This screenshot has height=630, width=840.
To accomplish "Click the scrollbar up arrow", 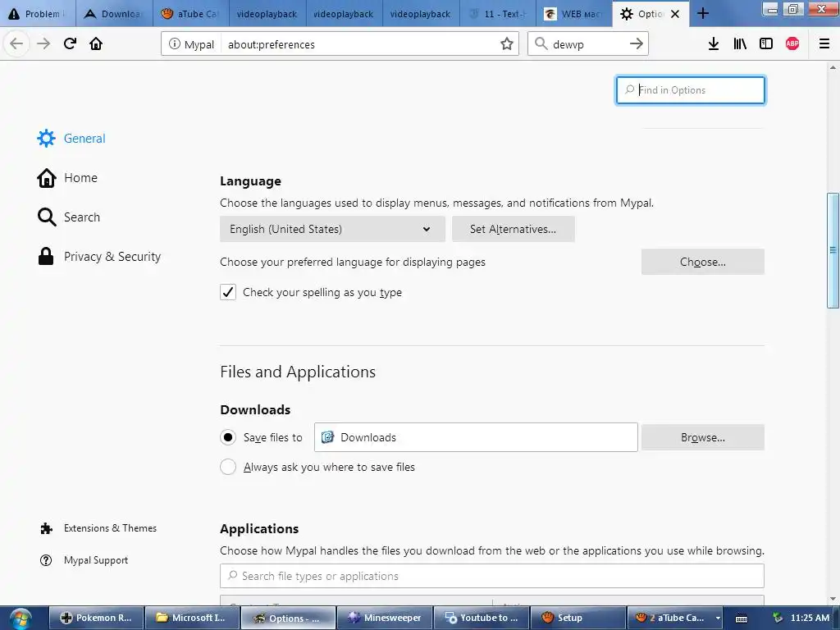I will 833,67.
